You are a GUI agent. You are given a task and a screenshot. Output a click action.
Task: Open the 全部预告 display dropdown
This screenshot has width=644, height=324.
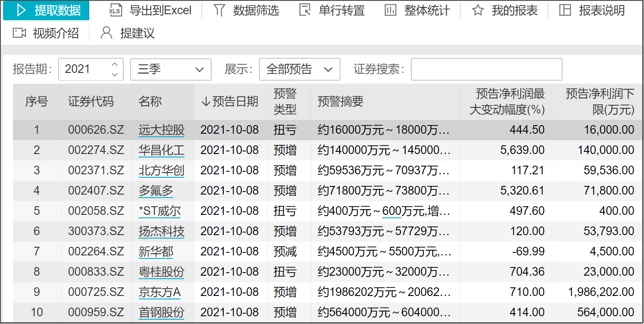click(300, 69)
